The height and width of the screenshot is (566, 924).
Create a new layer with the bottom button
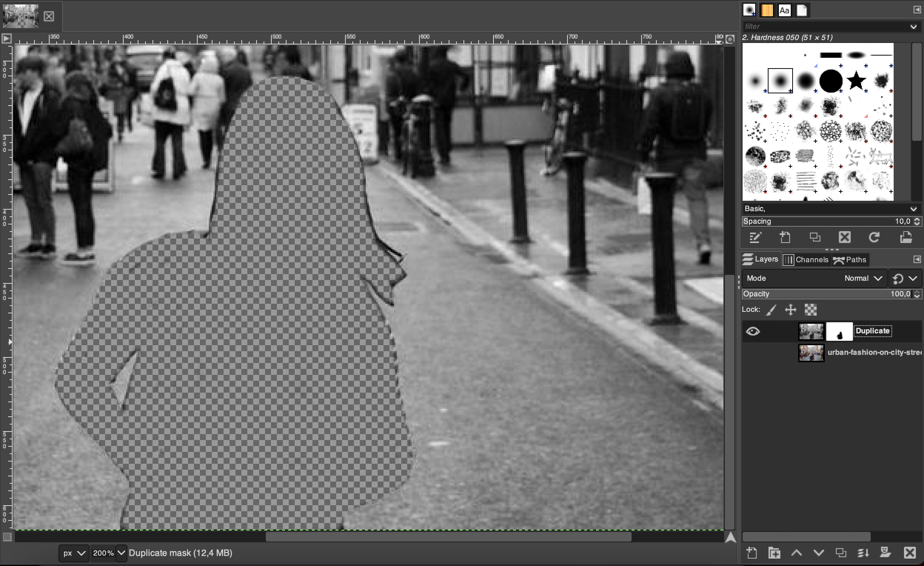(x=751, y=553)
